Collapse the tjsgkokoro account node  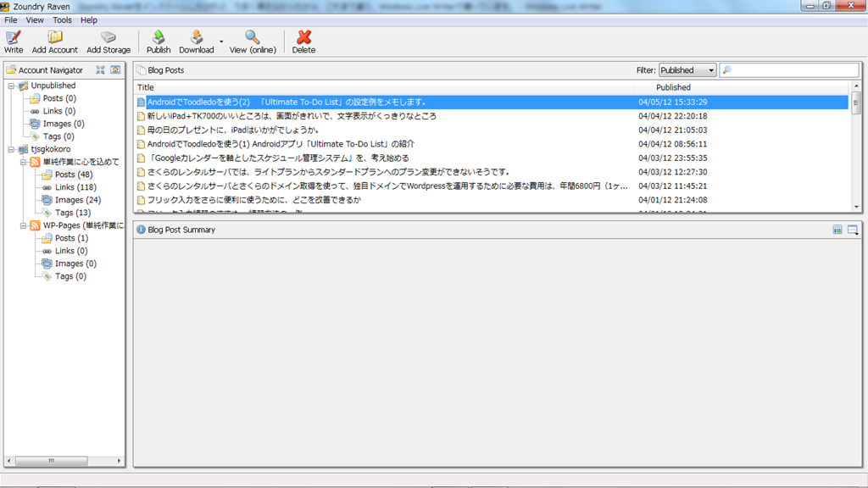tap(11, 149)
